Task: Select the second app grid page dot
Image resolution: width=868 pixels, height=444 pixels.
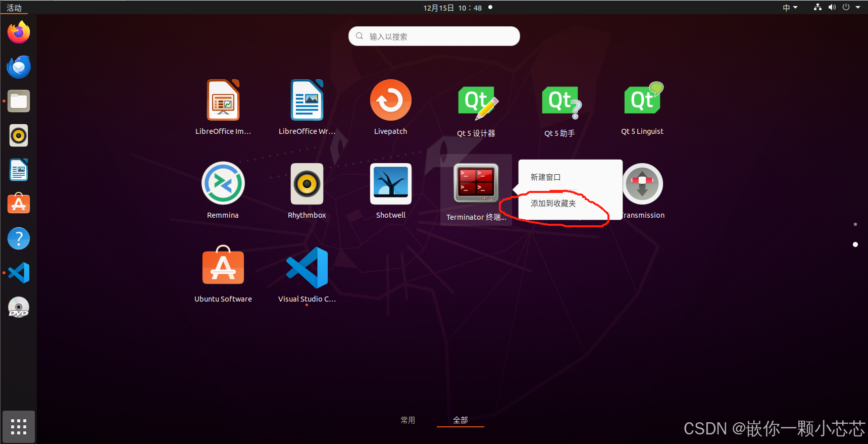Action: (x=855, y=244)
